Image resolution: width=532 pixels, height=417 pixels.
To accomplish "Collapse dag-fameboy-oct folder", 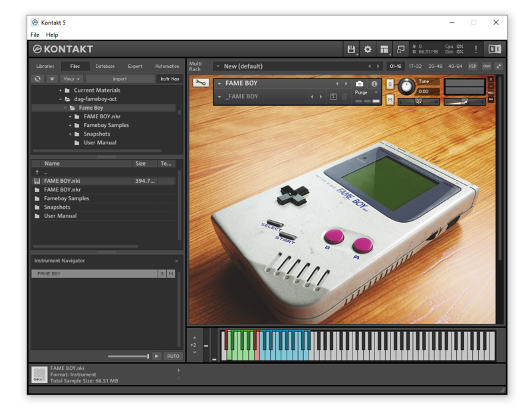I will (x=61, y=99).
